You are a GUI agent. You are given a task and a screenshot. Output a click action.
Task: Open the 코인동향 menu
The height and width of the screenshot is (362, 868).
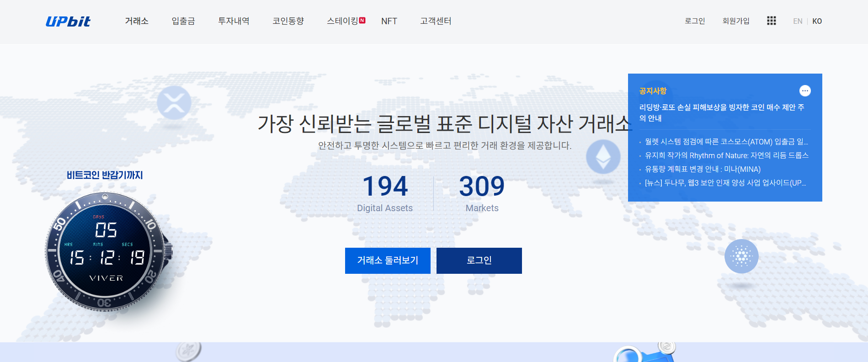click(288, 21)
